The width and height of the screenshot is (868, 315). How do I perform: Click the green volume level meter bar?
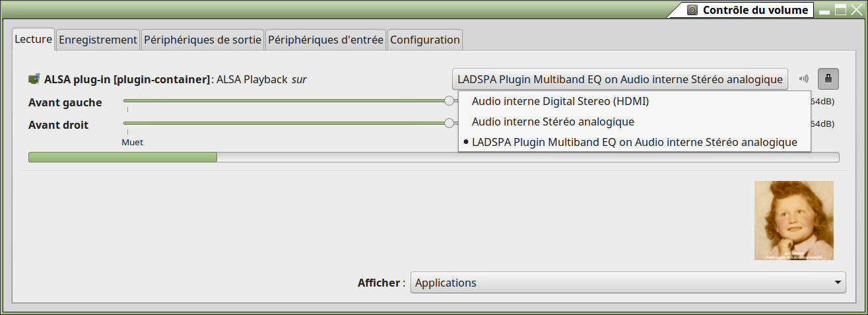pos(123,157)
